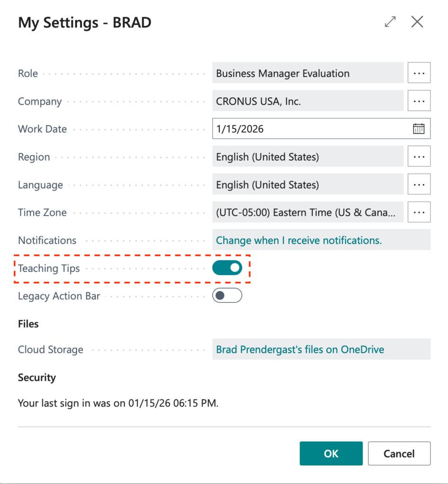Open the Company lookup ellipsis button
The width and height of the screenshot is (448, 484).
tap(419, 101)
